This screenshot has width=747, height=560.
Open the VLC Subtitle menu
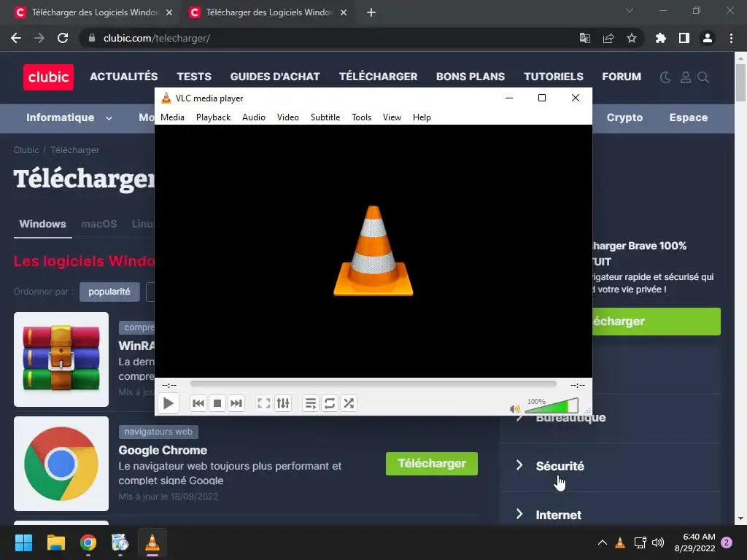tap(325, 117)
